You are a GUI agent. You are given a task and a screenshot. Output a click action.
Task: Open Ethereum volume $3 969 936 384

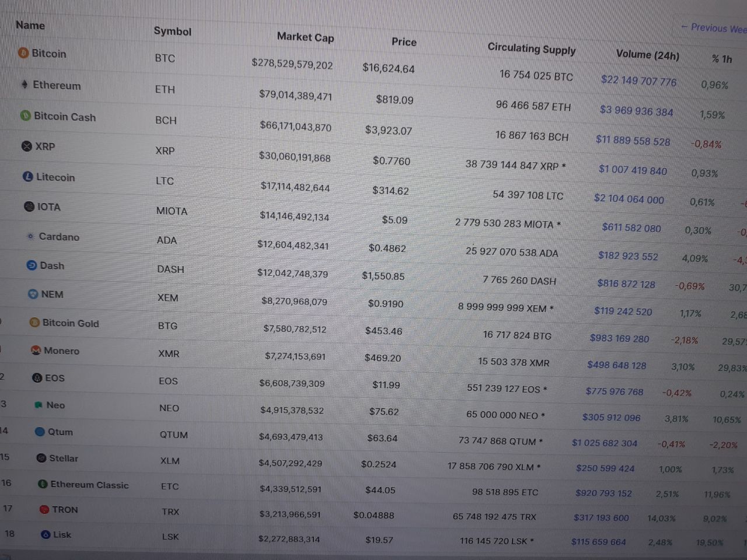coord(636,110)
